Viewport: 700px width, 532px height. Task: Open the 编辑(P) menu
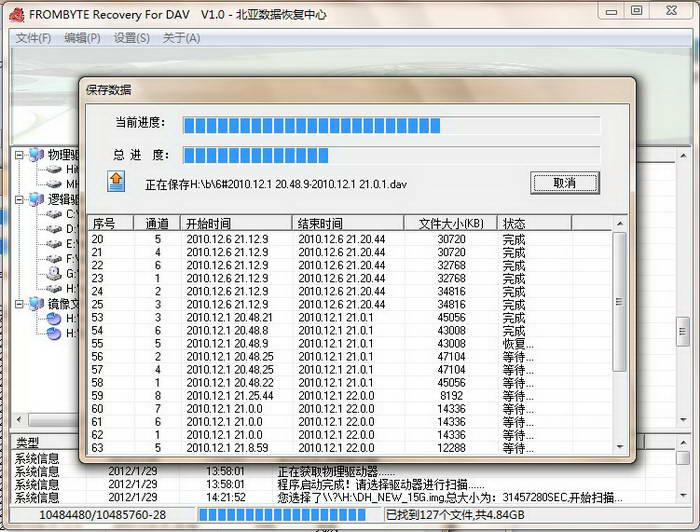82,38
